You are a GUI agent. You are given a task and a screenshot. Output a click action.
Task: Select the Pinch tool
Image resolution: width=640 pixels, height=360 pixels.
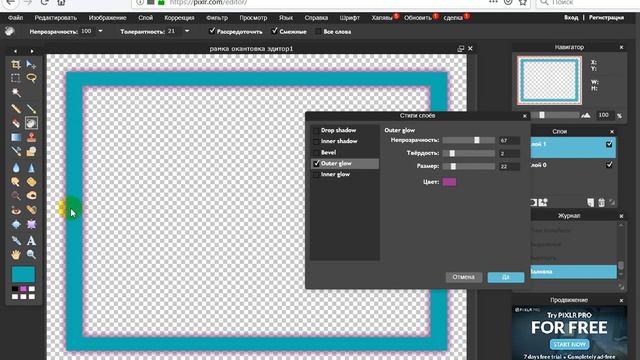[31, 224]
